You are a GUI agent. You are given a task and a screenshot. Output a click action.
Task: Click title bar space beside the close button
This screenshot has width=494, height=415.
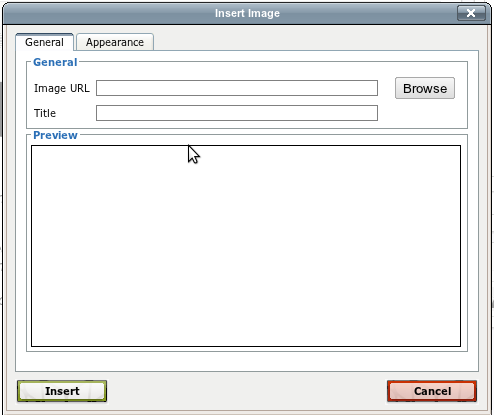pos(368,13)
